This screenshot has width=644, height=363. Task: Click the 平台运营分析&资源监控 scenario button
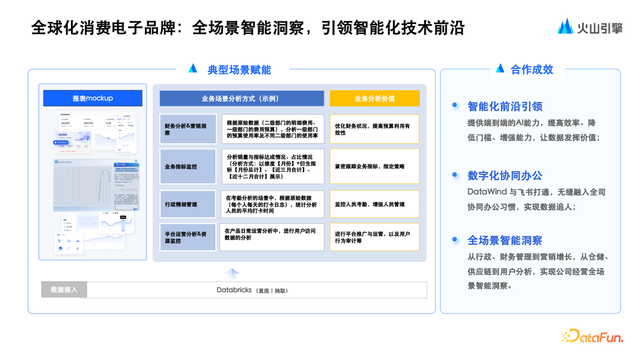coord(188,237)
